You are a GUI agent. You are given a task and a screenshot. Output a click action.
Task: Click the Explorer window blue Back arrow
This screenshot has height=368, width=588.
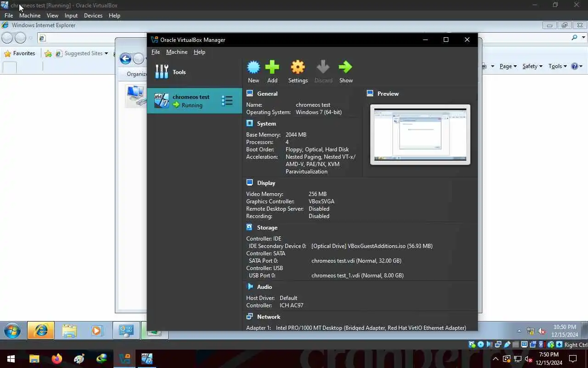pos(125,58)
